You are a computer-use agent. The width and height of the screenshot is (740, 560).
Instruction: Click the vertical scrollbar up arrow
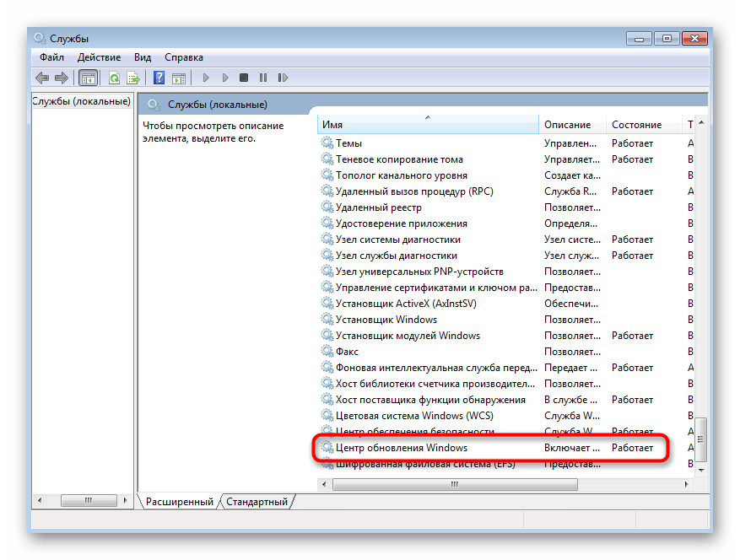701,122
